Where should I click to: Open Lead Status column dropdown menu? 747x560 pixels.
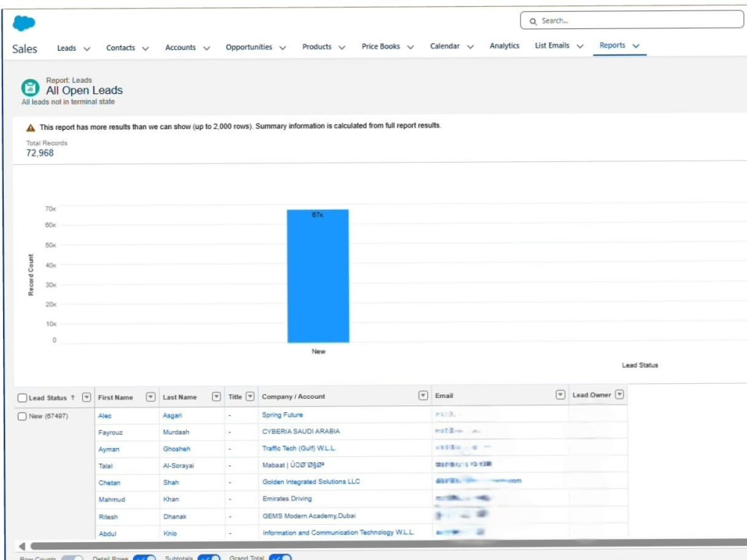click(86, 397)
